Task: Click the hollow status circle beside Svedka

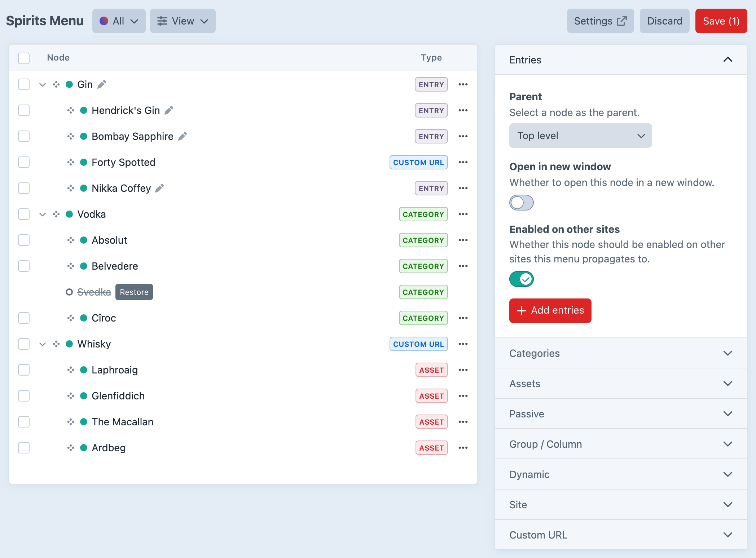Action: pos(69,292)
